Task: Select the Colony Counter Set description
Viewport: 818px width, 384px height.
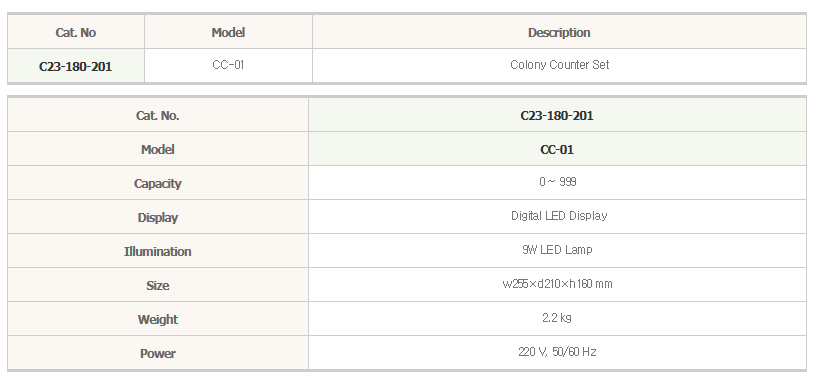Action: tap(559, 65)
